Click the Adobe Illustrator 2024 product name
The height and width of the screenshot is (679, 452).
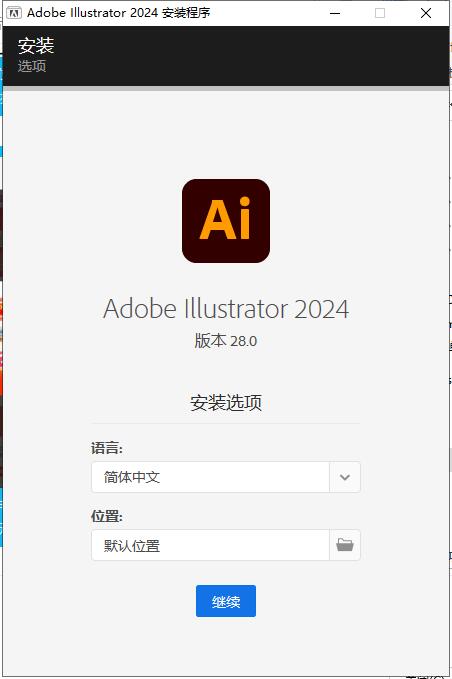[x=226, y=309]
